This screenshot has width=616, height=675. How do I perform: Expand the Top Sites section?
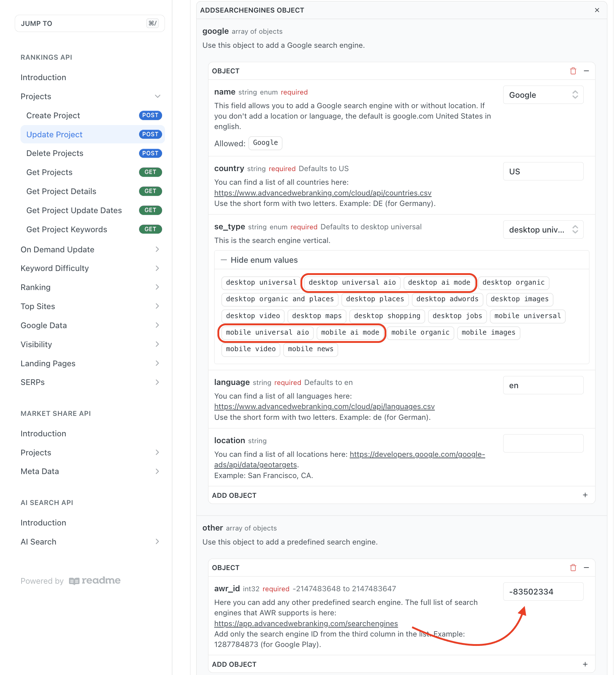157,306
